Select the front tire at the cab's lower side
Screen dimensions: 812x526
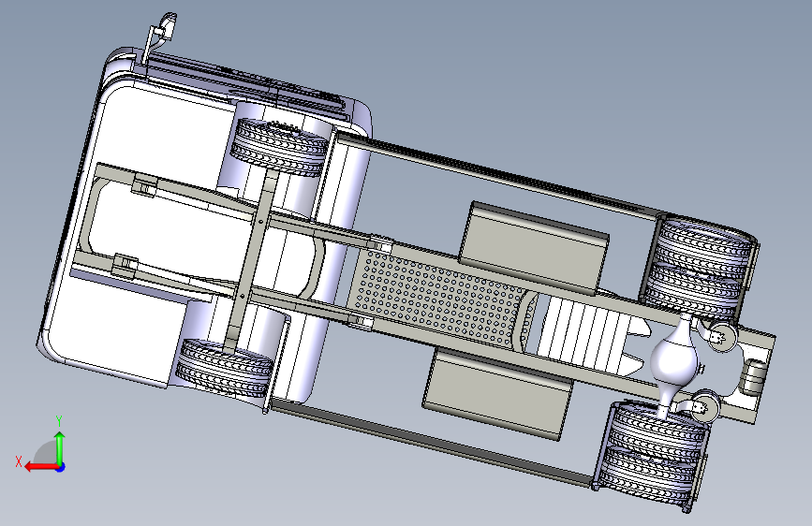pyautogui.click(x=224, y=367)
